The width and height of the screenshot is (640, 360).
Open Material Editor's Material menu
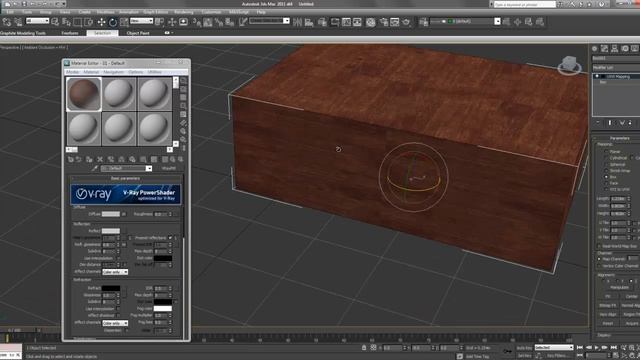click(91, 72)
